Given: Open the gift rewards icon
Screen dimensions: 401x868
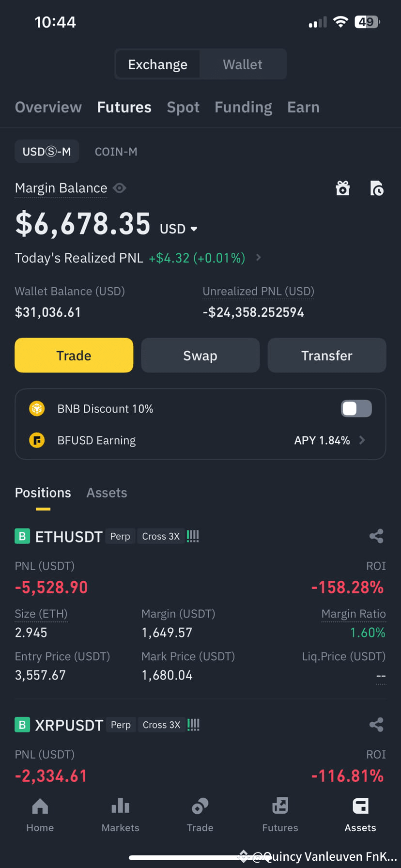Looking at the screenshot, I should (343, 188).
